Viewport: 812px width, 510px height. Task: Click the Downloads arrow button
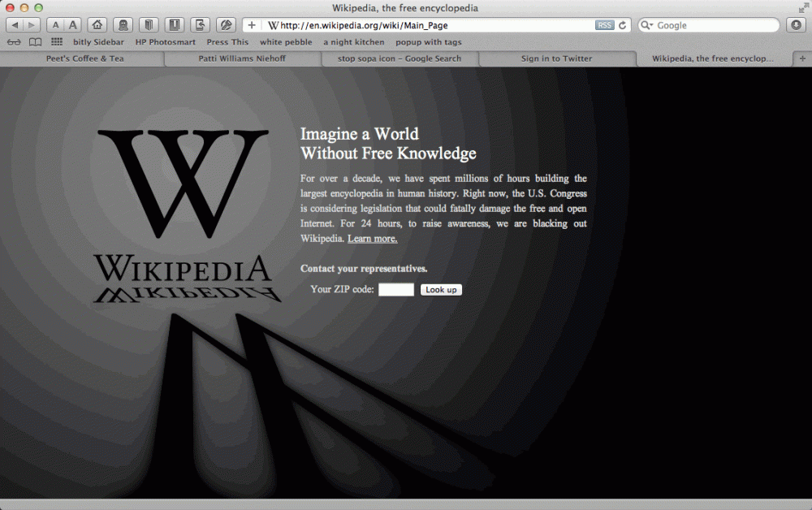[x=795, y=25]
